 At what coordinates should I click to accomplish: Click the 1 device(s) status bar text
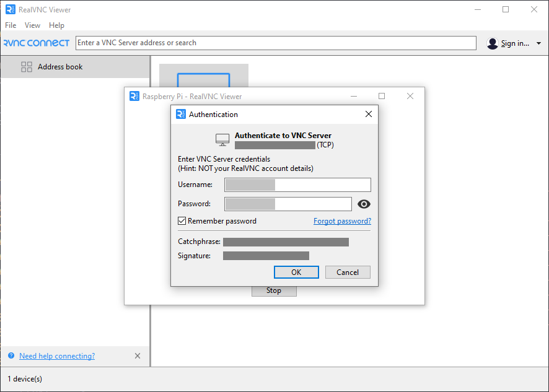click(x=25, y=379)
